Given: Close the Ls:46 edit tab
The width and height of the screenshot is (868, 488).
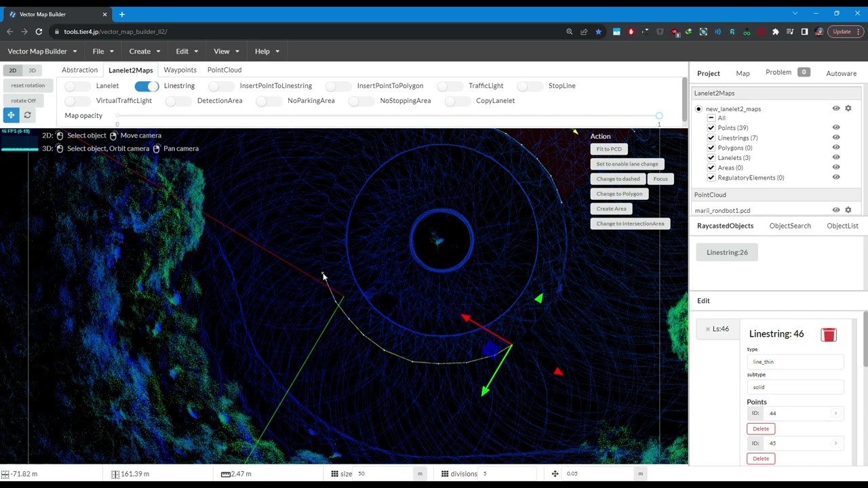Looking at the screenshot, I should (707, 329).
